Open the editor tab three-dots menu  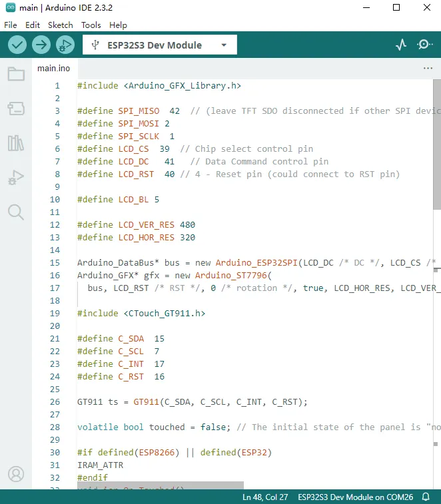(428, 68)
